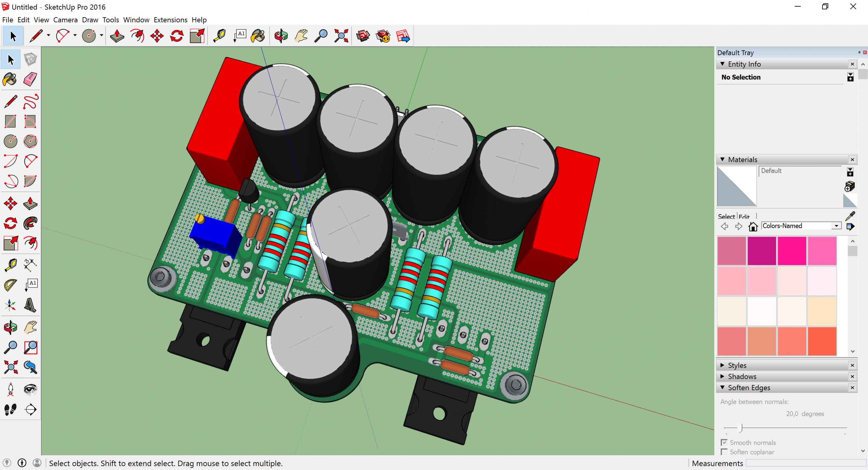Collapse the Entity Info panel

coord(722,64)
